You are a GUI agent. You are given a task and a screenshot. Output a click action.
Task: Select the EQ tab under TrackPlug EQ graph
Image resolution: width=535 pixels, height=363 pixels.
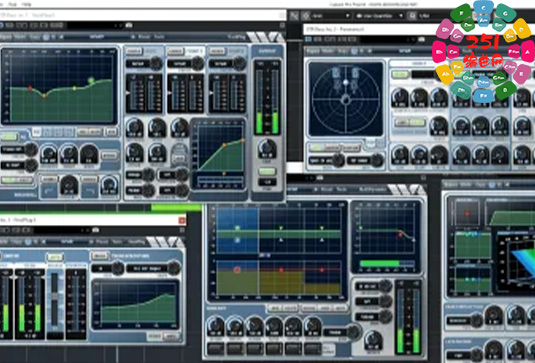37,132
